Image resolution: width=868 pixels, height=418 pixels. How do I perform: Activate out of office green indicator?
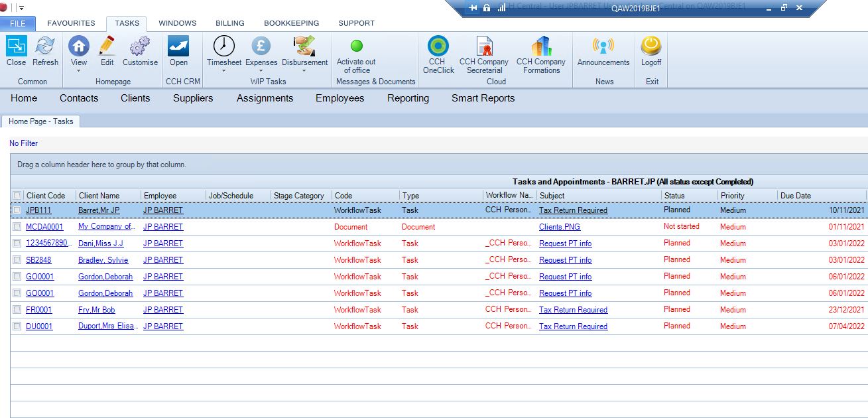tap(356, 46)
